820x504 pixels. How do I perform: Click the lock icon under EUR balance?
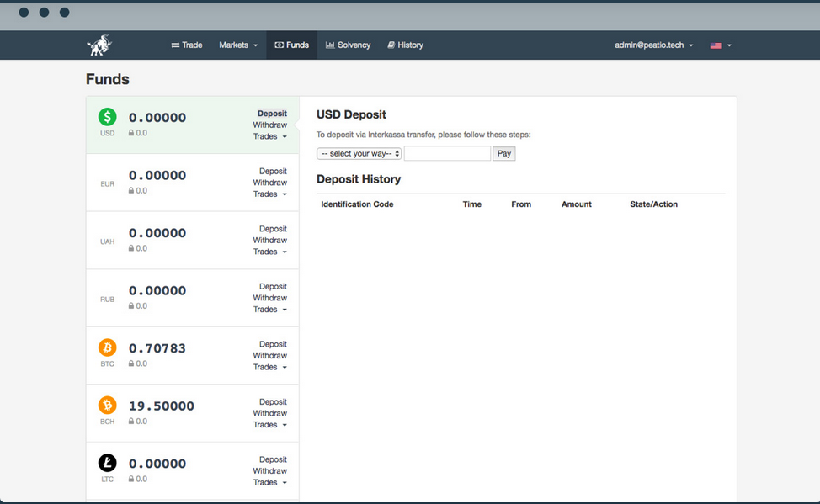coord(131,190)
